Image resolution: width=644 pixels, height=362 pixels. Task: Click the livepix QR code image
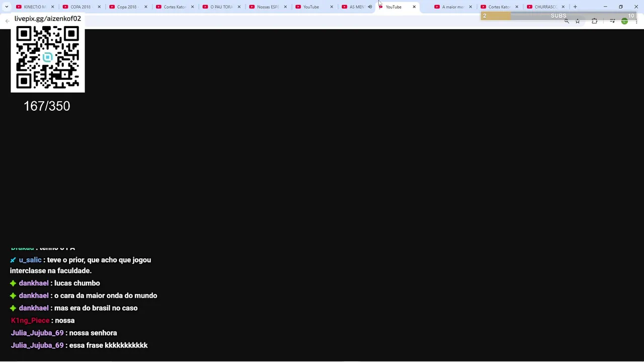(x=48, y=58)
